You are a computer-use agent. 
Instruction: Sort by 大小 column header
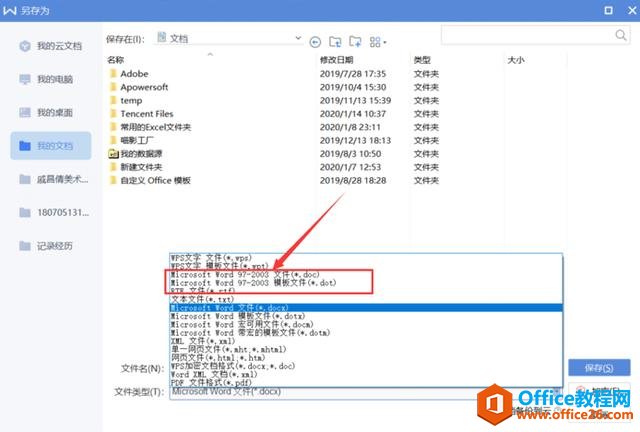click(x=516, y=60)
